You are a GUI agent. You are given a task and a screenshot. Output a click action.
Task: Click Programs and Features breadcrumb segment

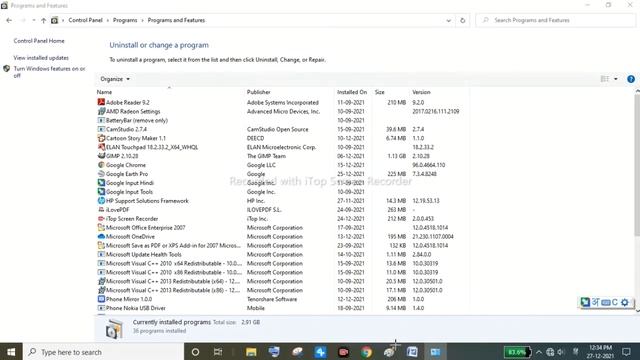[176, 20]
